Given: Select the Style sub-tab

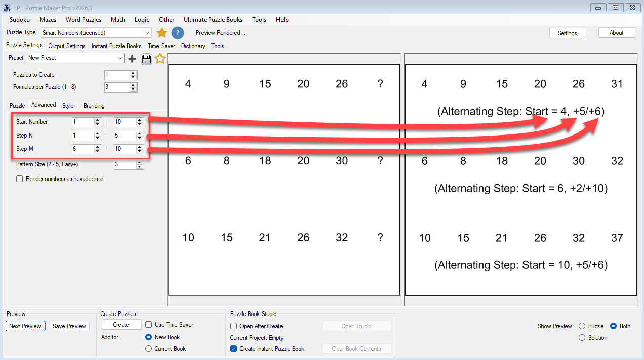Looking at the screenshot, I should tap(68, 106).
